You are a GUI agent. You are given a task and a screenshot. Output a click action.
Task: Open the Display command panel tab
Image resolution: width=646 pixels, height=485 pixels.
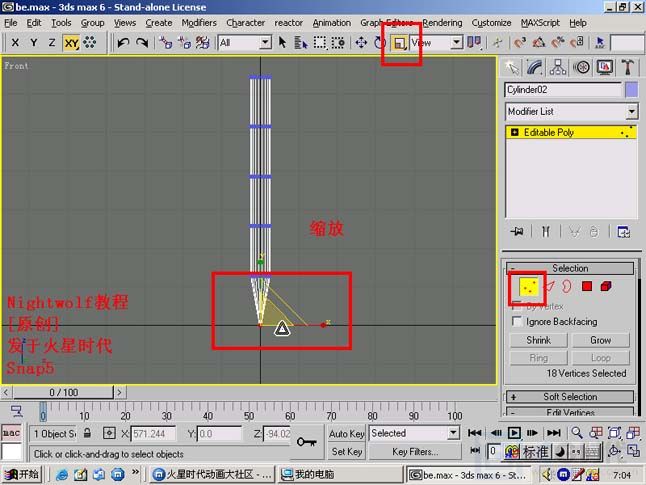(x=604, y=68)
